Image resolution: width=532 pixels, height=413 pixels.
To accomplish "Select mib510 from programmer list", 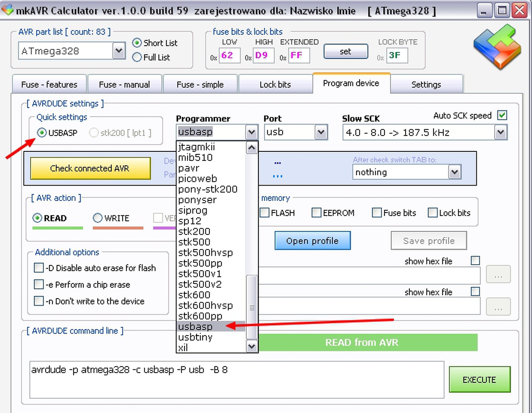I will coord(211,157).
